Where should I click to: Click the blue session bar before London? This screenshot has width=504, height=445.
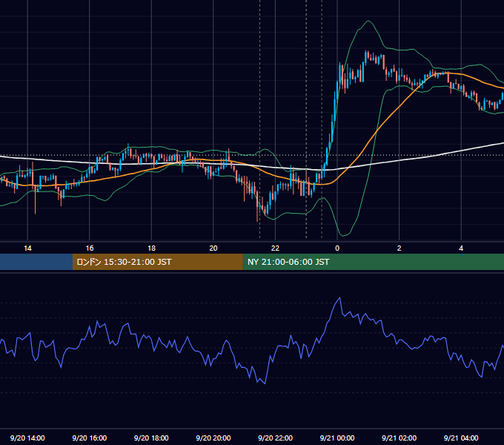click(x=36, y=262)
